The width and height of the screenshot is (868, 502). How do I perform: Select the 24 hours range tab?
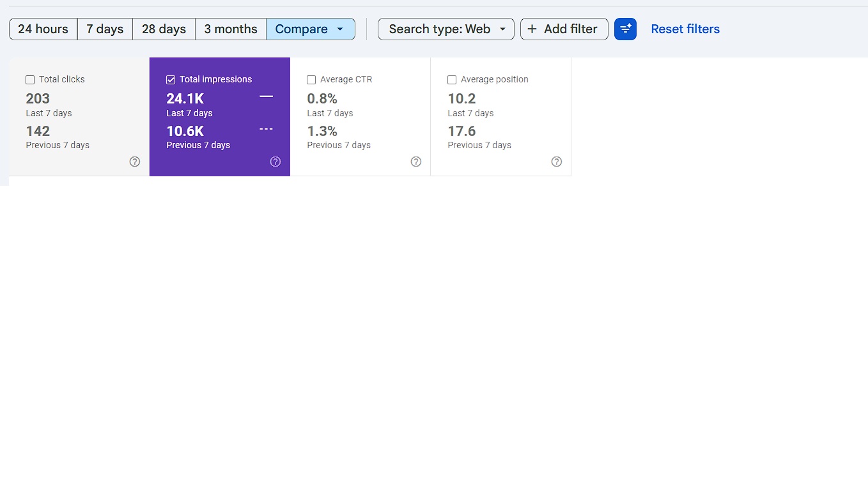point(43,29)
